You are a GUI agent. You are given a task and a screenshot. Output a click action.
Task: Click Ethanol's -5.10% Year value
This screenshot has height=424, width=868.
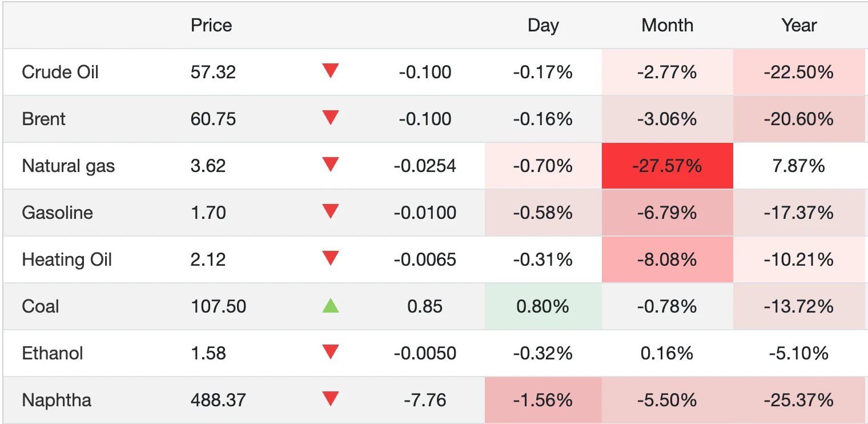[x=799, y=353]
